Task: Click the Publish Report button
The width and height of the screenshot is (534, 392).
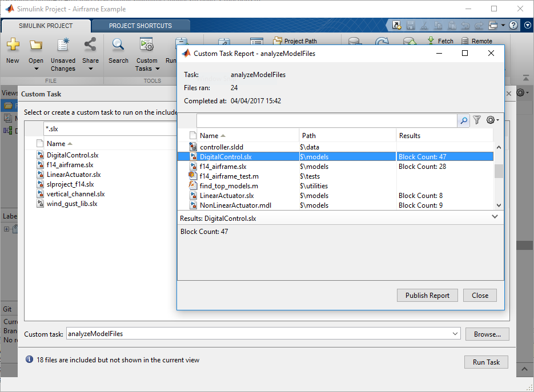Action: click(427, 296)
